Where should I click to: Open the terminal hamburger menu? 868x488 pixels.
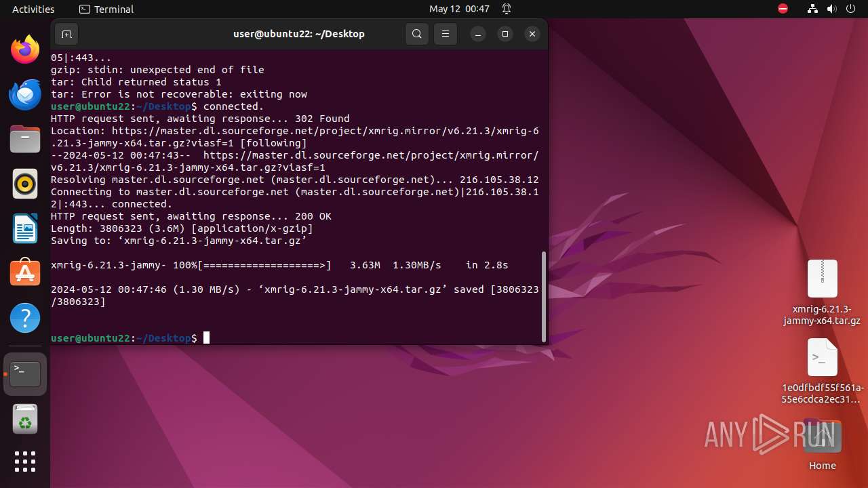click(x=446, y=34)
